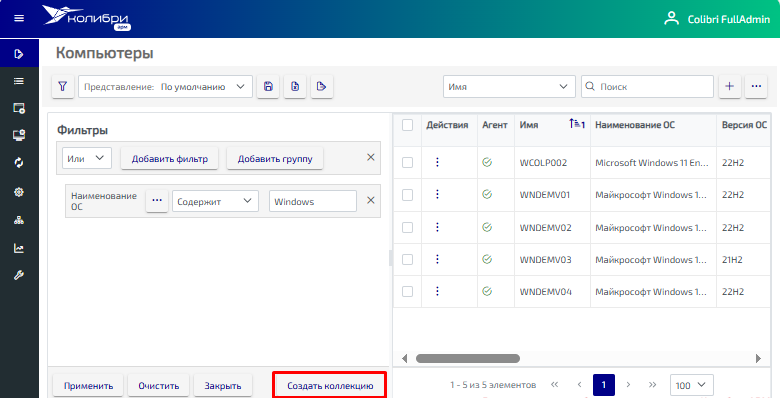Image resolution: width=780 pixels, height=398 pixels.
Task: Open the Colibri FullAdmin user profile
Action: pos(717,19)
